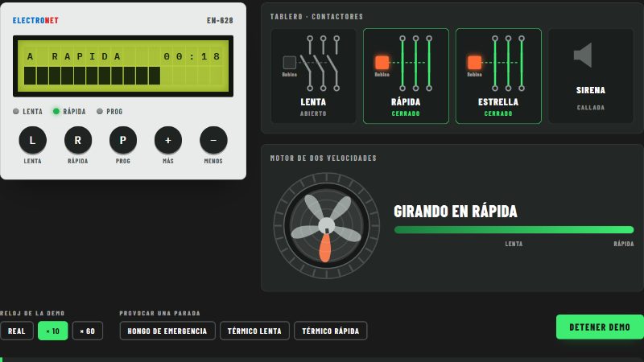The image size is (644, 362).
Task: Click the orange Bobina coil of ESTRELLA contactor
Action: click(474, 63)
